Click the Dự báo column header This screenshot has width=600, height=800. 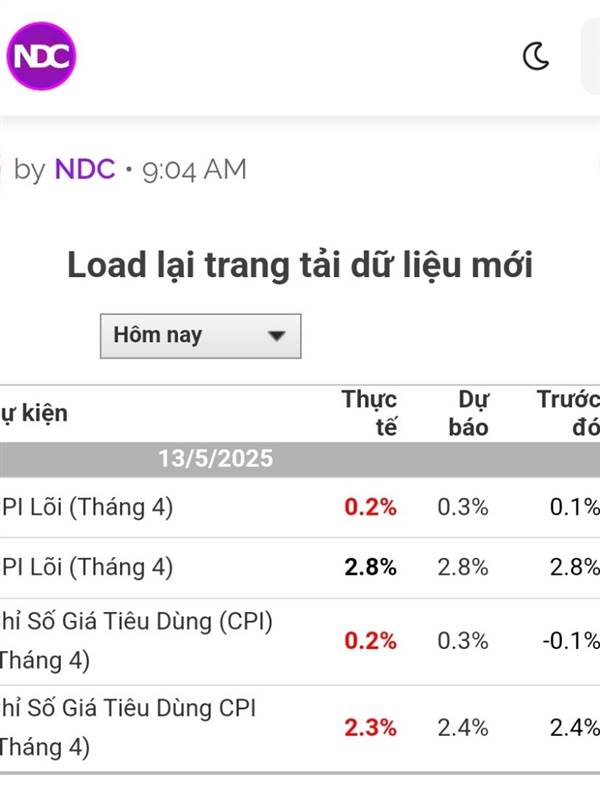tap(468, 413)
